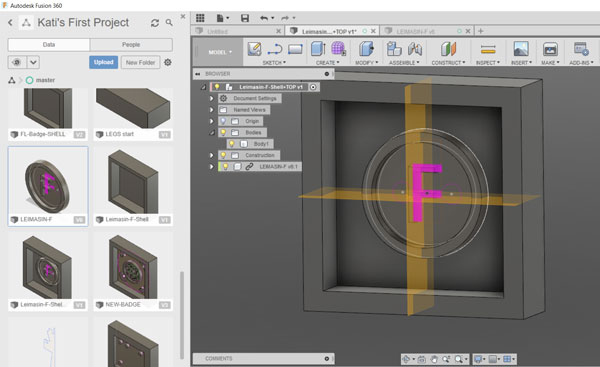
Task: Open the SKETCH dropdown menu
Action: point(274,62)
